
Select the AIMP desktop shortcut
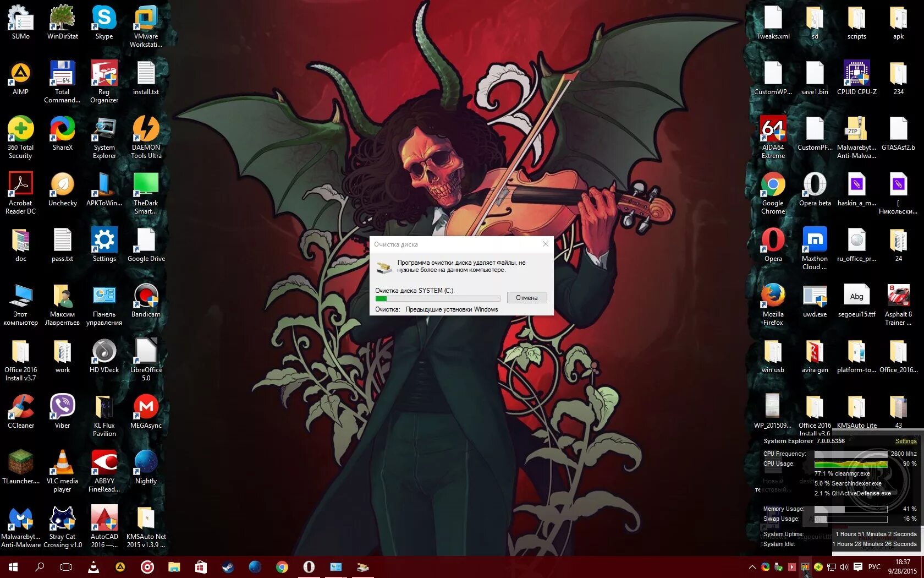21,78
